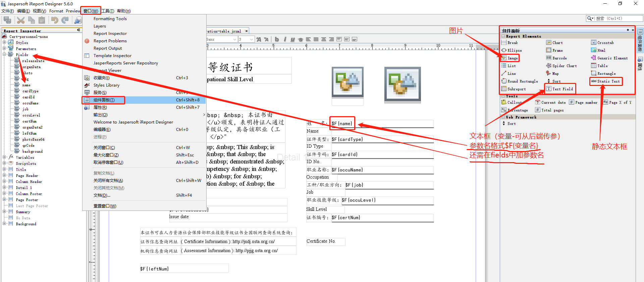644x282 pixels.
Task: Collapse the Fields tree node
Action: (4, 54)
